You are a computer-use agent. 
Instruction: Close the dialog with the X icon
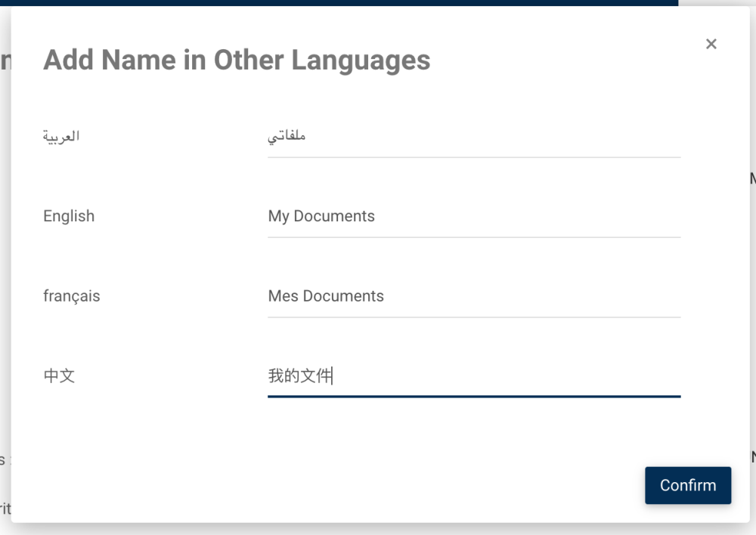711,44
